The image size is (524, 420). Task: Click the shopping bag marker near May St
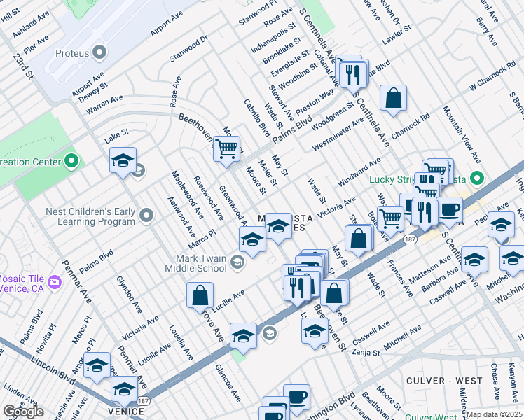click(358, 239)
